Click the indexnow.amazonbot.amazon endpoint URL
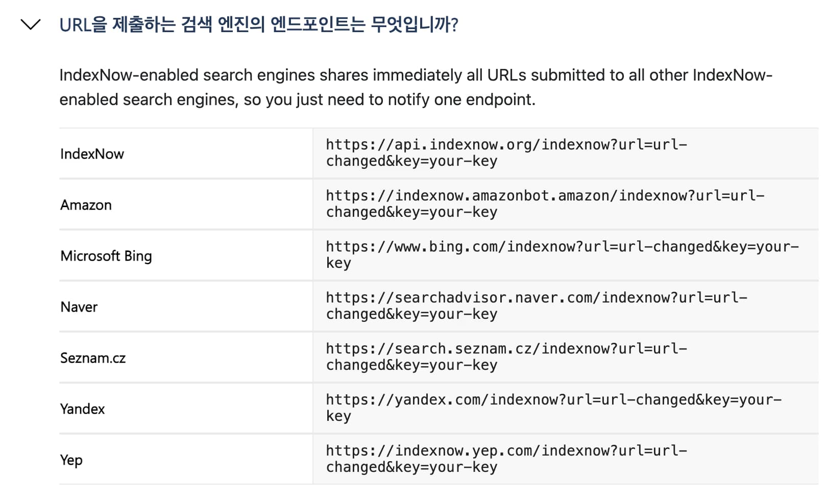This screenshot has width=827, height=504. pyautogui.click(x=545, y=203)
